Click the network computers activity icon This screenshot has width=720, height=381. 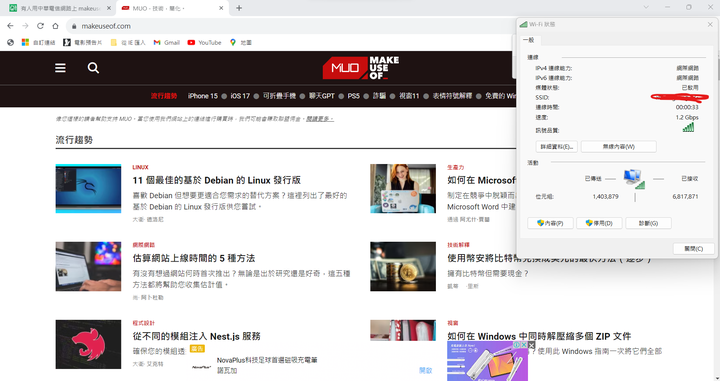click(x=634, y=179)
